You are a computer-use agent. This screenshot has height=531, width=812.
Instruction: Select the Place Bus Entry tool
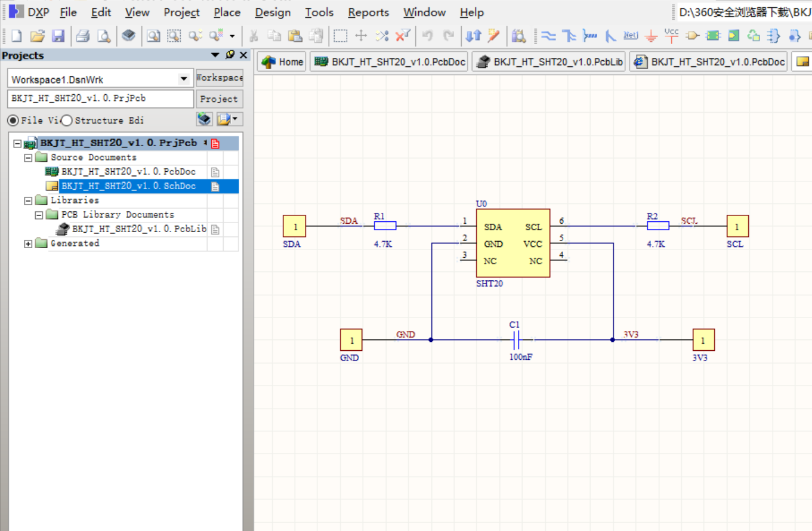(x=610, y=36)
